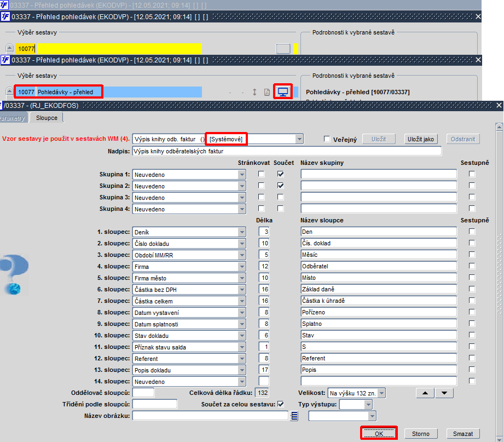
Task: Click the vertical scrollbar up arrow
Action: click(499, 127)
